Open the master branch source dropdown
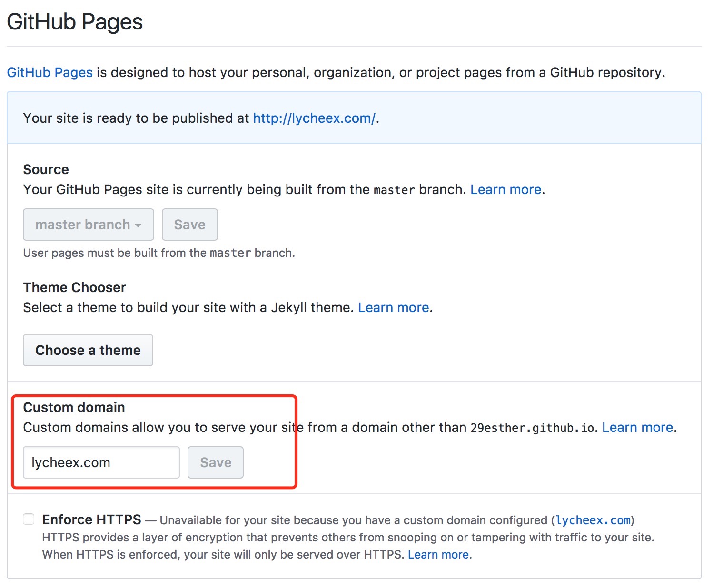 pyautogui.click(x=89, y=225)
